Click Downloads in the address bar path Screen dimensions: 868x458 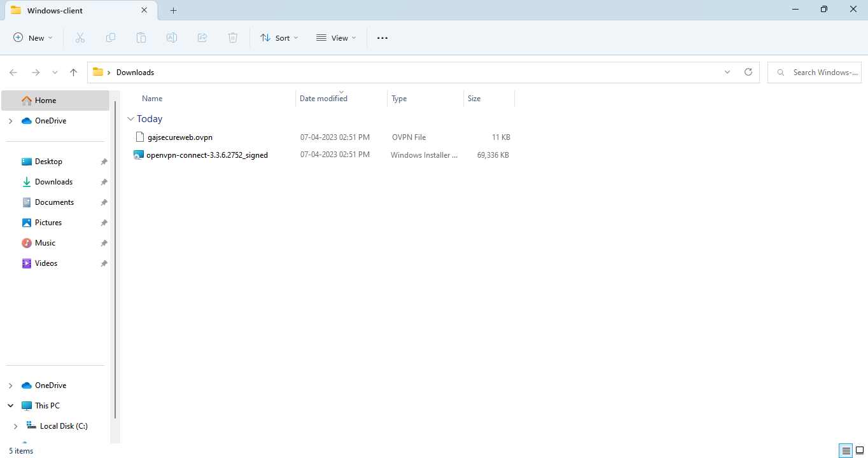click(x=135, y=73)
